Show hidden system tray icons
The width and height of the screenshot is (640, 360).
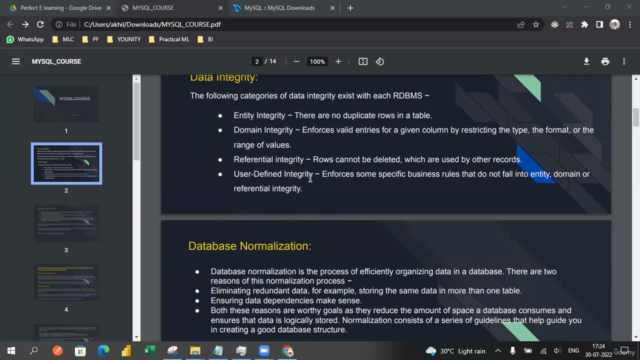click(498, 351)
